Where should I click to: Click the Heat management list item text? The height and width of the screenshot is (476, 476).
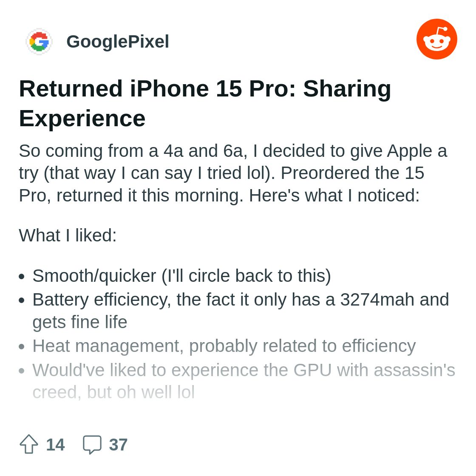[224, 346]
